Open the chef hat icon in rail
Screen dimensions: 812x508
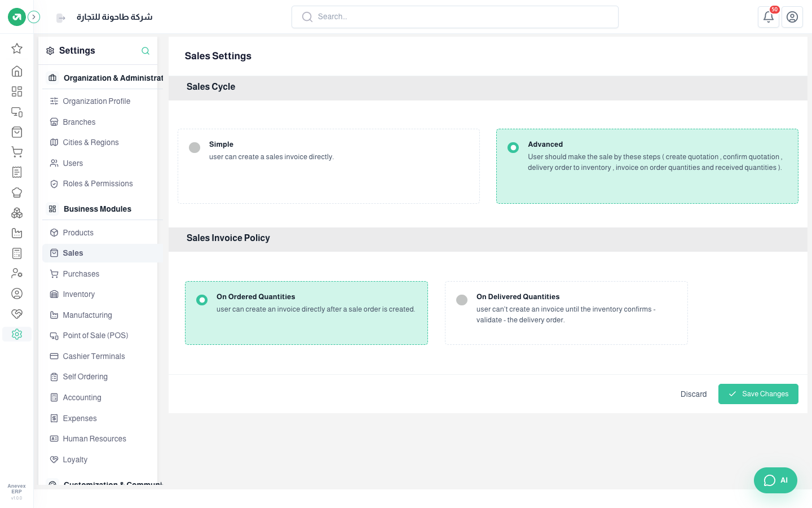17,192
